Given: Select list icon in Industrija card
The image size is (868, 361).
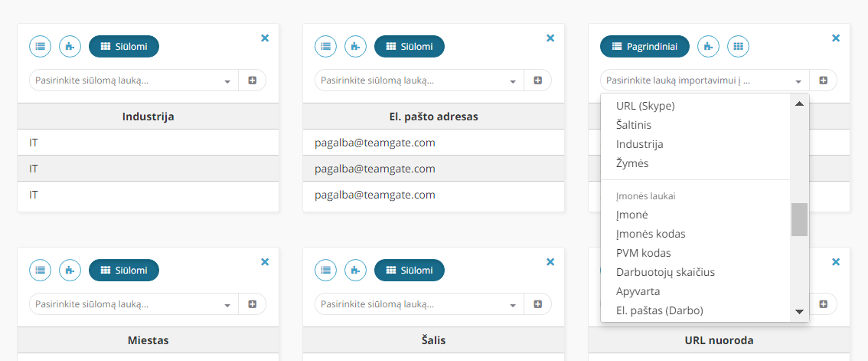Looking at the screenshot, I should [40, 47].
